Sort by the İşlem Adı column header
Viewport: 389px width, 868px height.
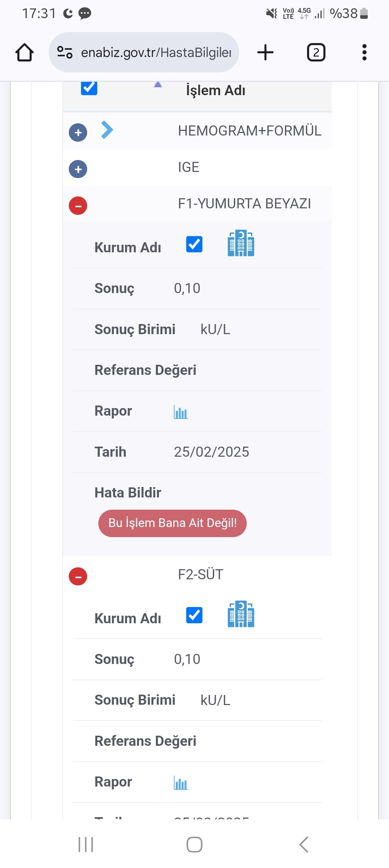tap(215, 90)
